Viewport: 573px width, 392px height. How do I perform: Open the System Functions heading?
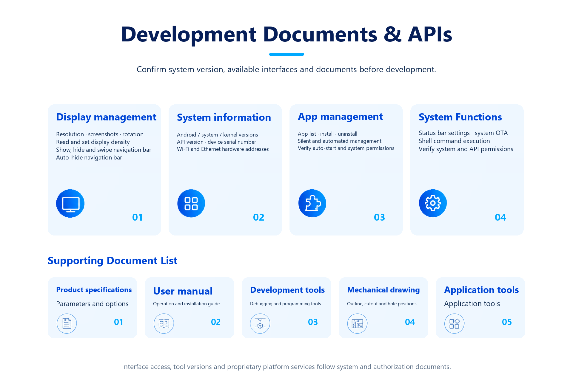pos(460,117)
